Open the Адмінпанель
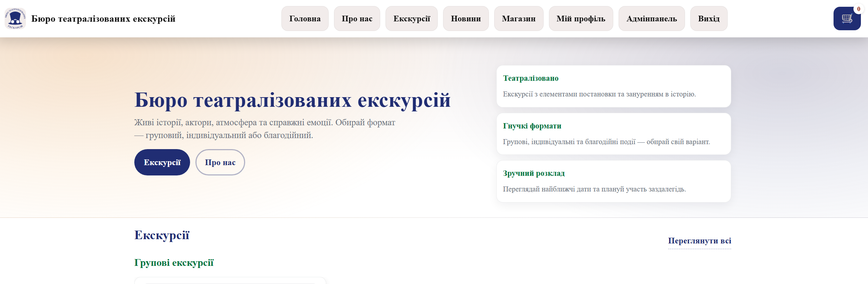This screenshot has height=284, width=868. click(x=652, y=19)
